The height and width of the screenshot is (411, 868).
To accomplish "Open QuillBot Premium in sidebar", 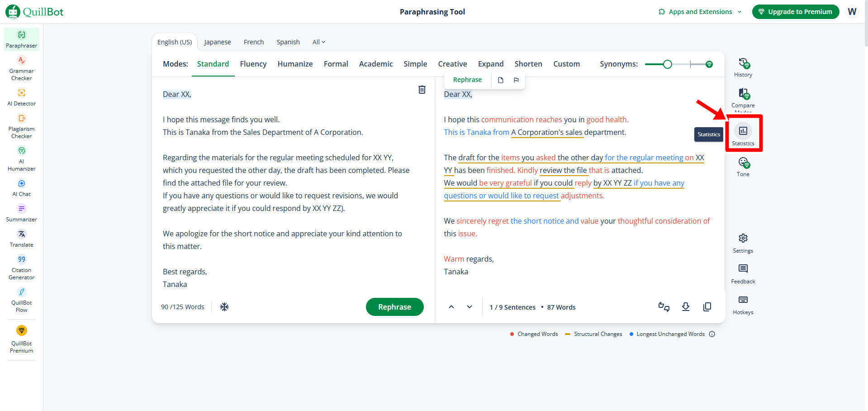I will point(22,339).
